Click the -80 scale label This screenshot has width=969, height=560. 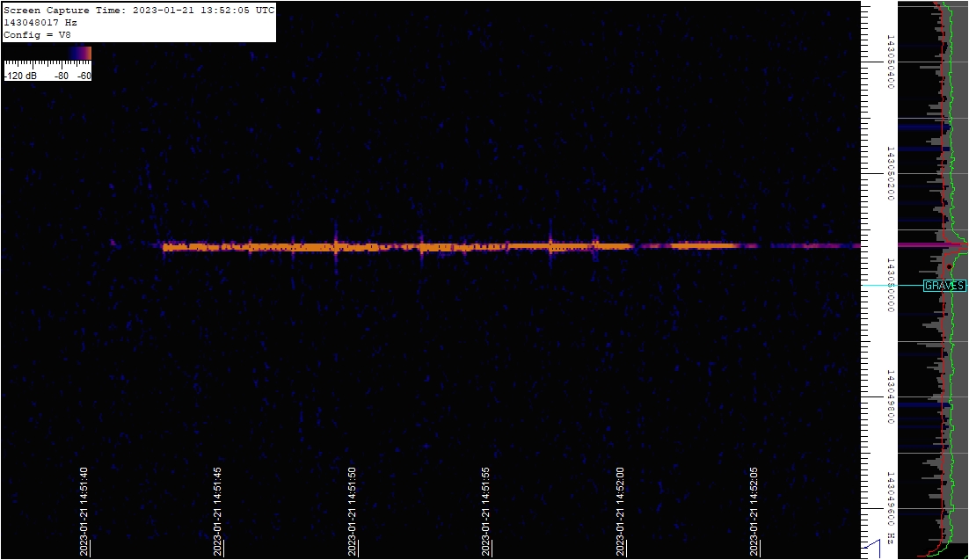pyautogui.click(x=62, y=76)
